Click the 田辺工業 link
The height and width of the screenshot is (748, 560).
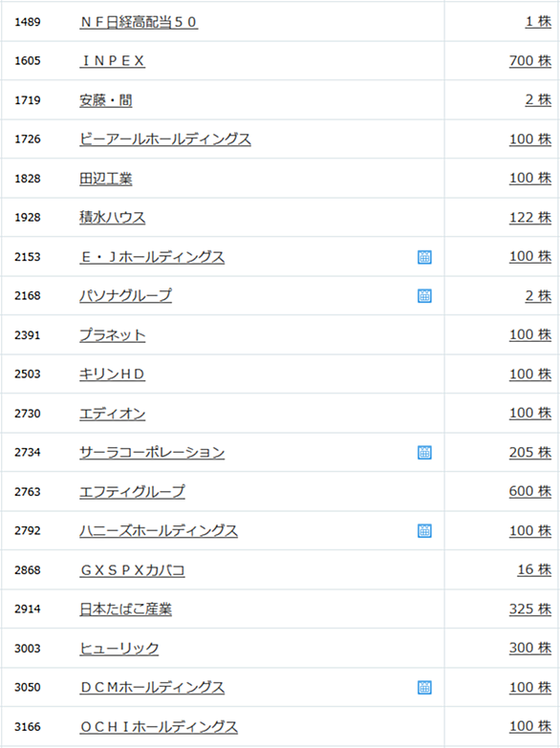tap(105, 179)
